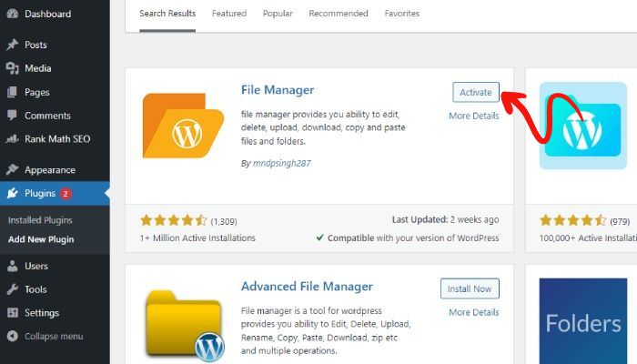Open the Dashboard gauge icon
637x364 pixels.
(13, 14)
